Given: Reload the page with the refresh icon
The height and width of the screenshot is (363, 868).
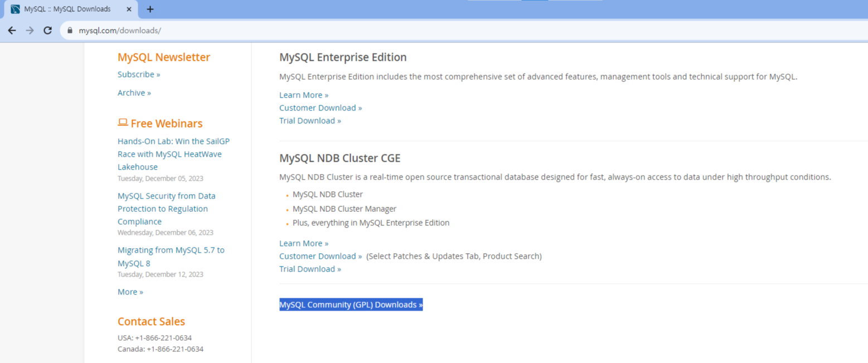Looking at the screenshot, I should 48,31.
